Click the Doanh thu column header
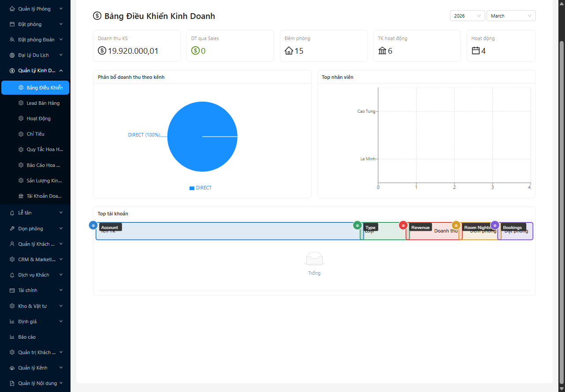Image resolution: width=565 pixels, height=392 pixels. pyautogui.click(x=445, y=231)
